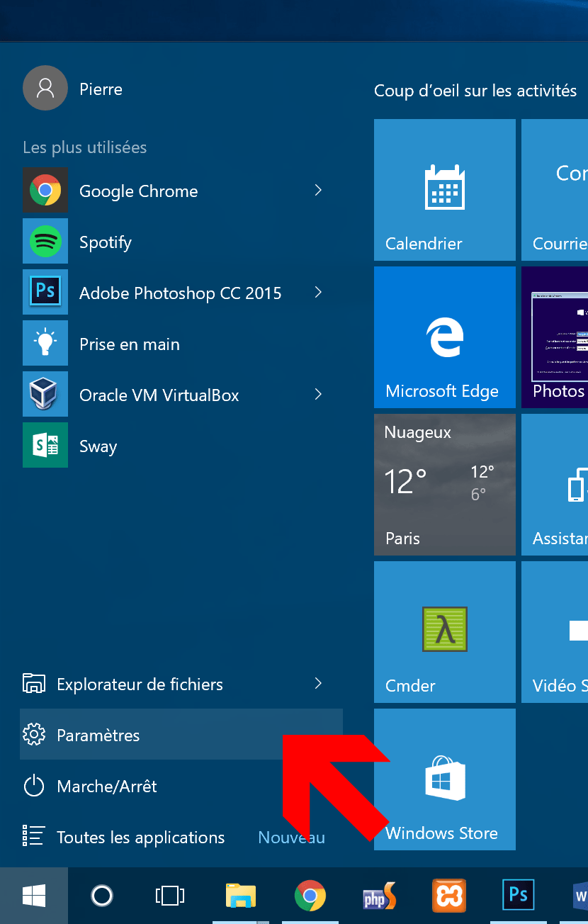Open the Cmder tile
588x924 pixels.
(x=445, y=632)
